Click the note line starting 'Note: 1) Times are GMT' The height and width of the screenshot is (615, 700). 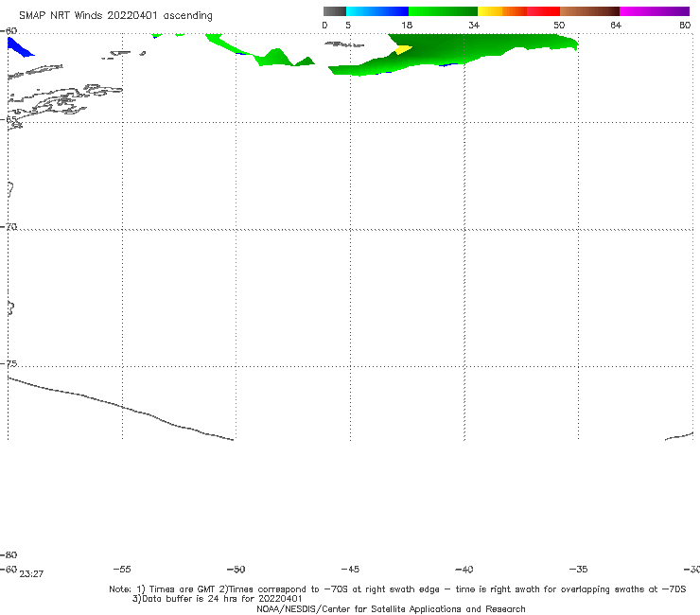point(397,589)
